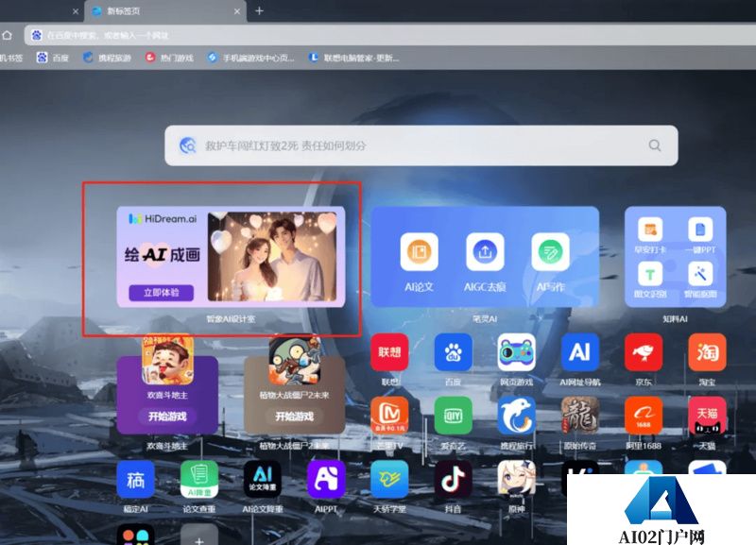Open the 爱奇艺 green shortcut
This screenshot has width=756, height=545.
pyautogui.click(x=453, y=416)
